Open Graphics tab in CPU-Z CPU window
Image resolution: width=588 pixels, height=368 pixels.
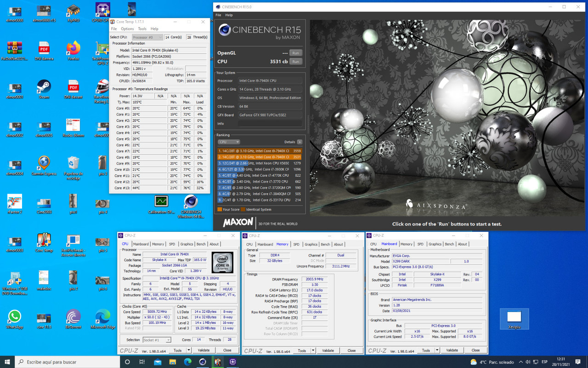point(187,244)
